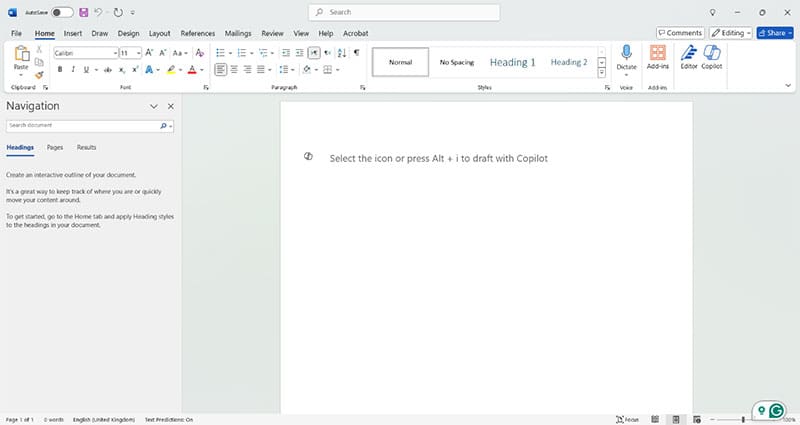
Task: Click the Paste clipboard icon
Action: click(21, 53)
